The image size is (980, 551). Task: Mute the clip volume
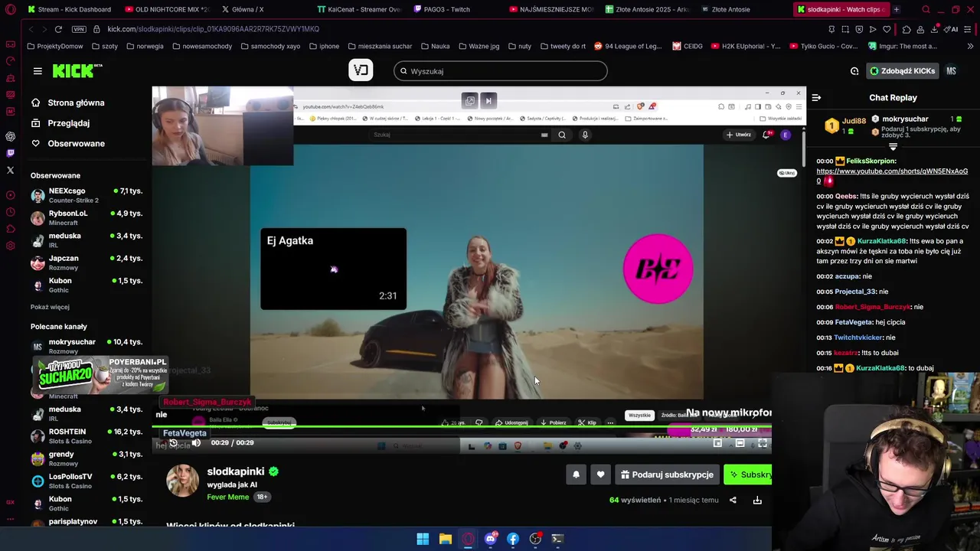(196, 442)
